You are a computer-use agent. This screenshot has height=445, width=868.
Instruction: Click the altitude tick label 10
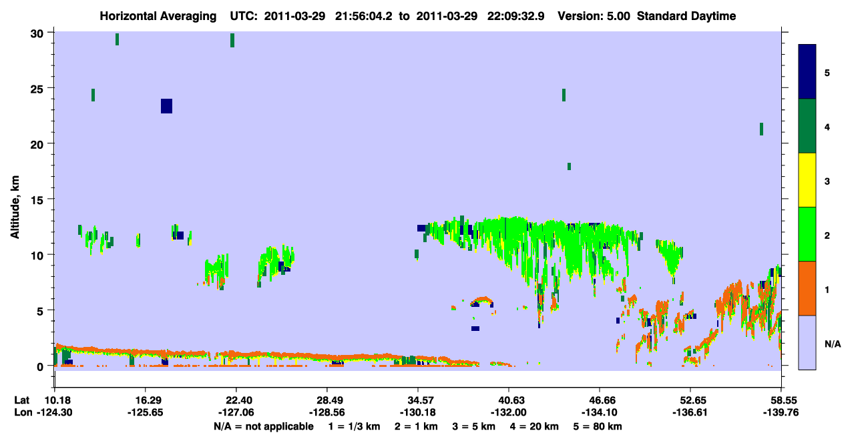[39, 255]
